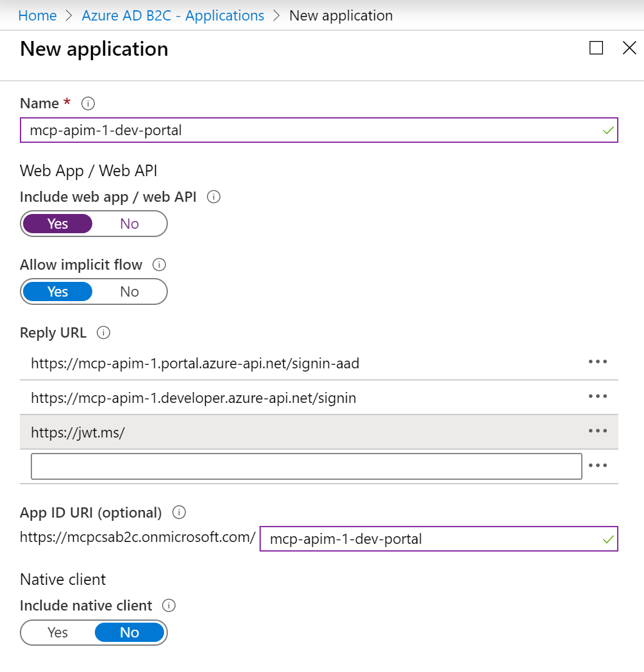This screenshot has width=644, height=672.
Task: Set Include web app / web API to No
Action: tap(129, 224)
